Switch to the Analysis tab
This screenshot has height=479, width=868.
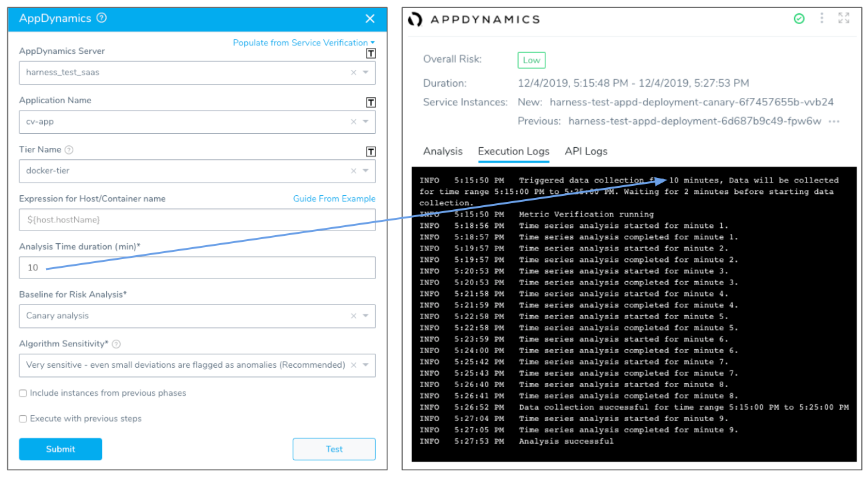pyautogui.click(x=443, y=151)
